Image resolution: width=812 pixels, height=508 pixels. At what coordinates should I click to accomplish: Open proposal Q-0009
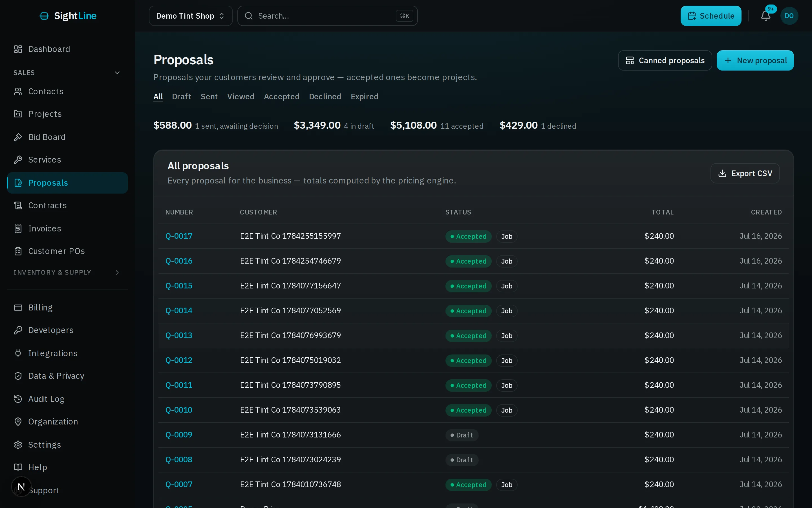click(179, 435)
